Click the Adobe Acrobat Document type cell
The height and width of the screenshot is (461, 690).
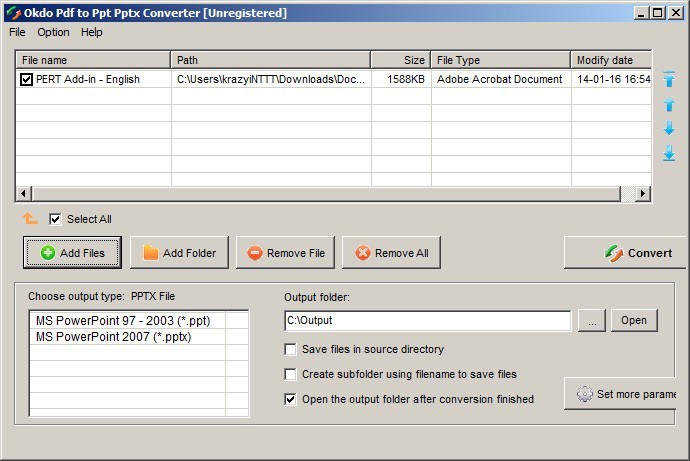500,79
